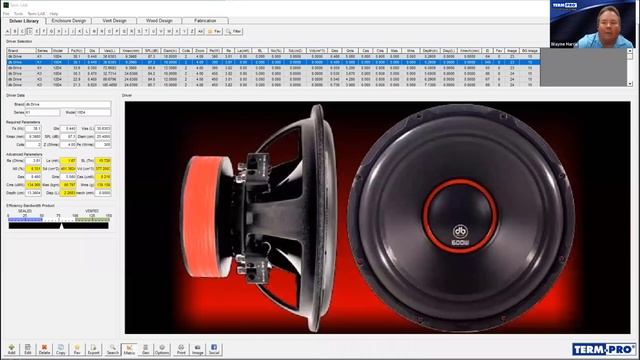Switch to the Driver Library tab

coord(24,21)
